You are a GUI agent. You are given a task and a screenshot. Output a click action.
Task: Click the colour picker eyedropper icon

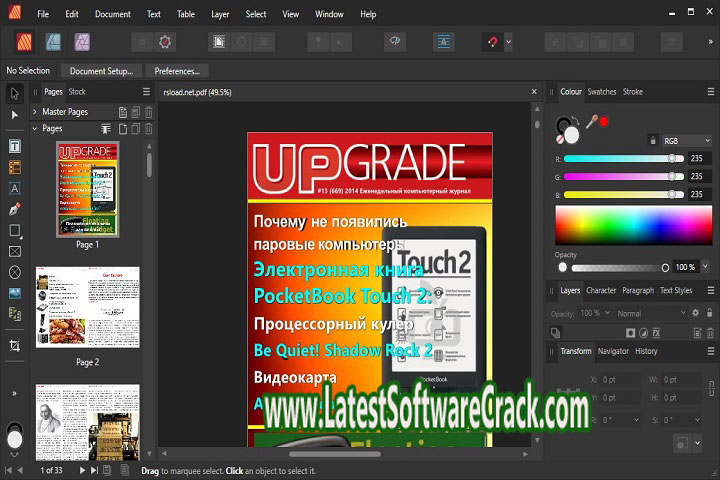coord(591,122)
